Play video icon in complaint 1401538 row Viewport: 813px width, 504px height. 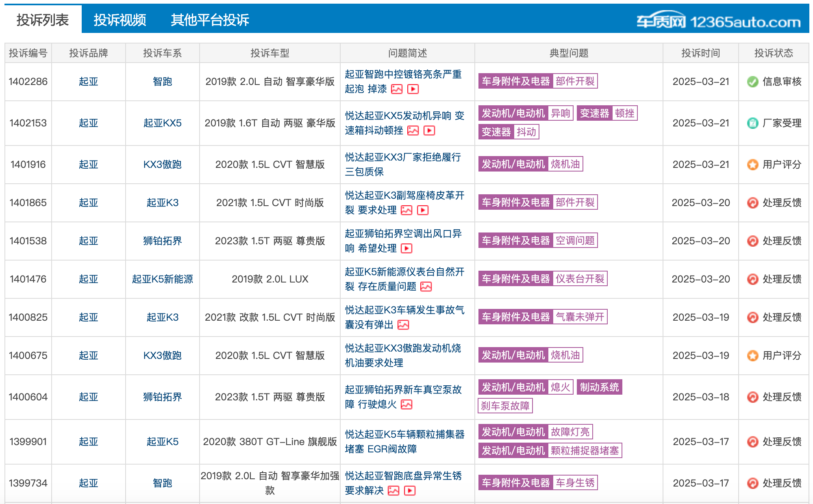(x=406, y=248)
